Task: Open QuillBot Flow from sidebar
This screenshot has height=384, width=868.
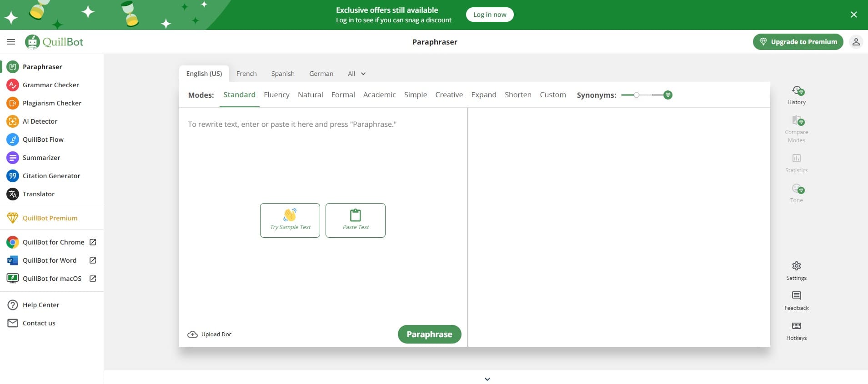Action: [52, 140]
